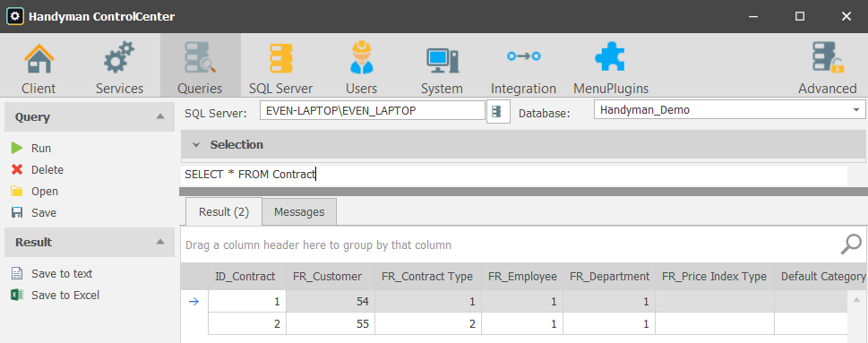Focus the SQL Server name field

pos(372,110)
